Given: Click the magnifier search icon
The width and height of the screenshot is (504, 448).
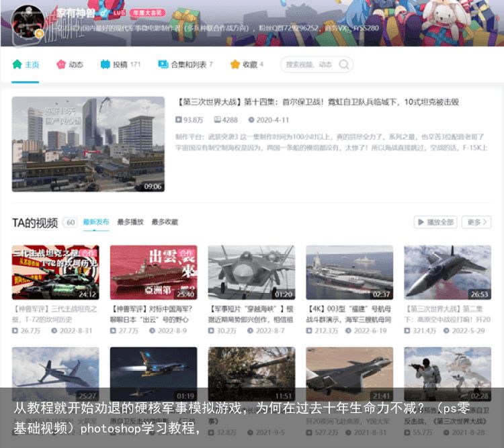Looking at the screenshot, I should coord(344,64).
